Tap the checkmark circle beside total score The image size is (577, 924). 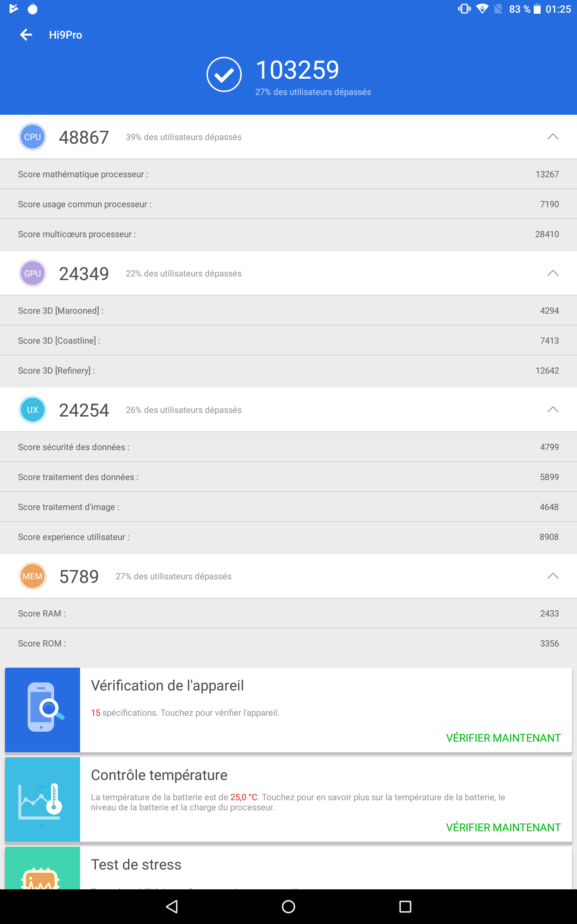click(x=224, y=74)
